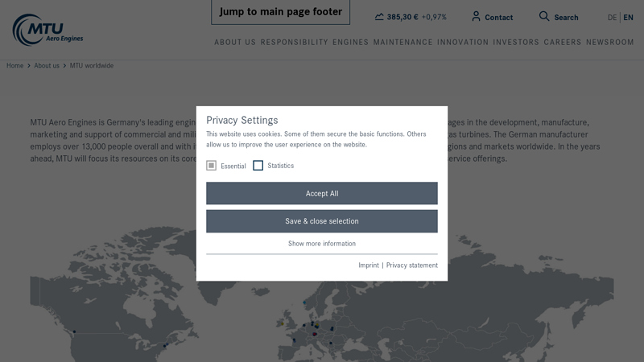Open the Imprint link
Viewport: 644px width, 362px height.
tap(369, 265)
